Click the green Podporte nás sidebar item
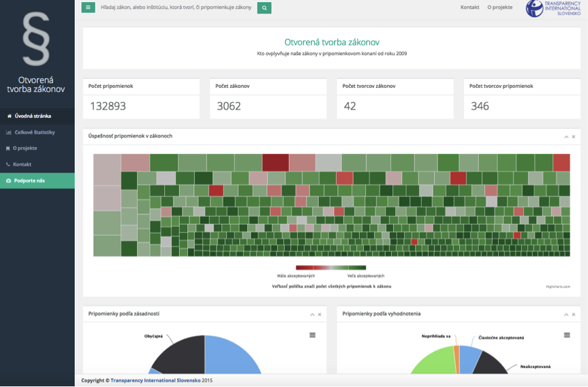Screen dimensions: 588x387 [37, 181]
